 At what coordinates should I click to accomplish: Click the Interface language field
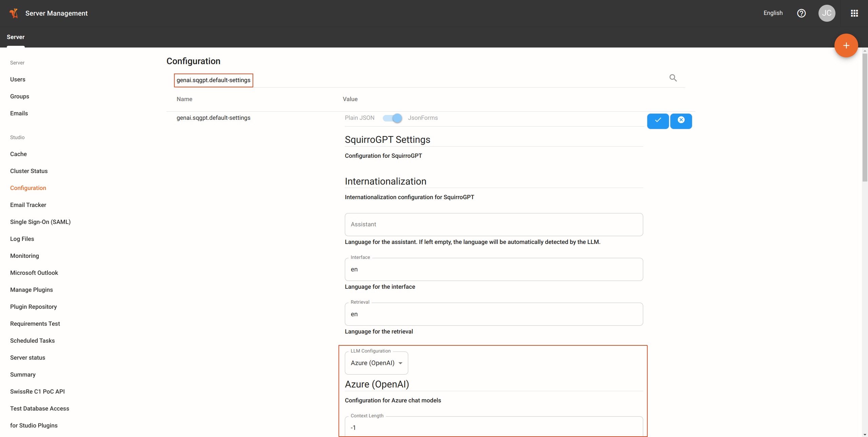point(493,269)
